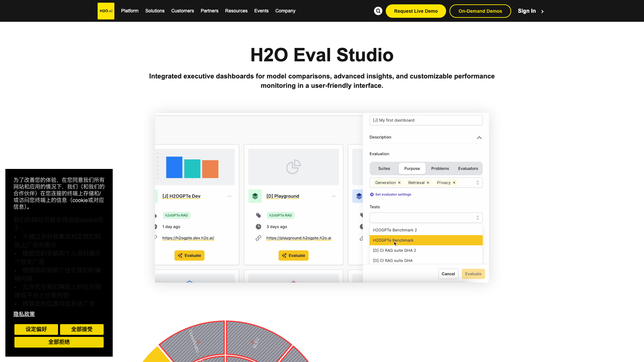Click the dashboard name input field
This screenshot has width=644, height=362.
coord(426,120)
